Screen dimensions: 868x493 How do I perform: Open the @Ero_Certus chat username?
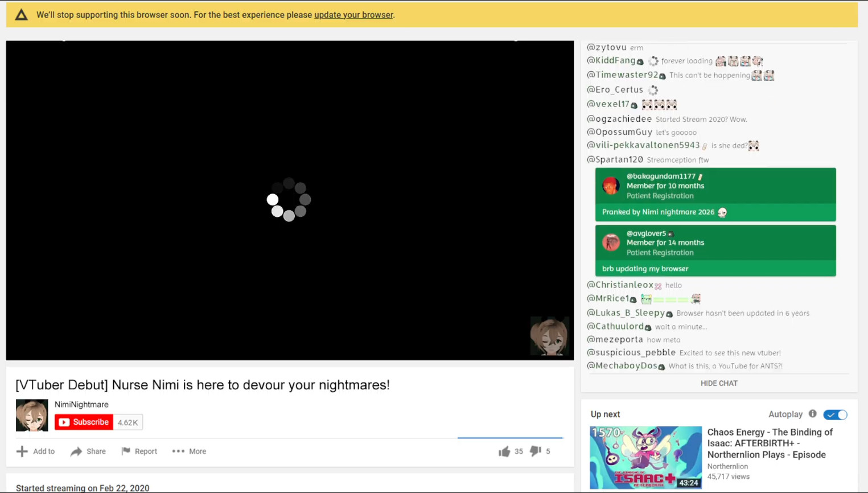(x=615, y=89)
